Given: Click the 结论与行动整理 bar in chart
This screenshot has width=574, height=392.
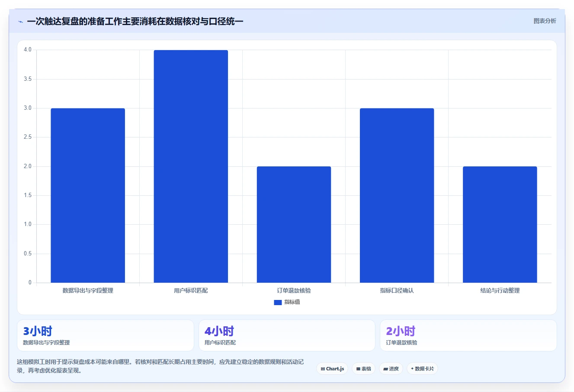Looking at the screenshot, I should pos(500,225).
